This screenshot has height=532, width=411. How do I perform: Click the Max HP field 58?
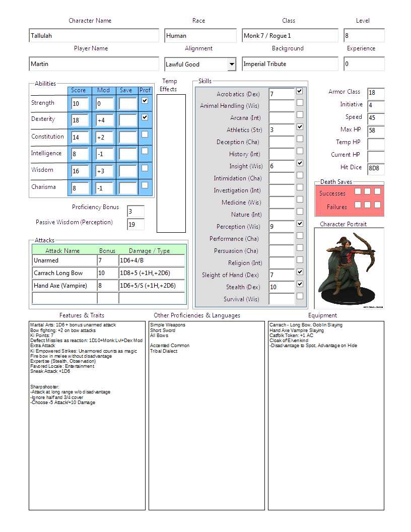pyautogui.click(x=376, y=130)
